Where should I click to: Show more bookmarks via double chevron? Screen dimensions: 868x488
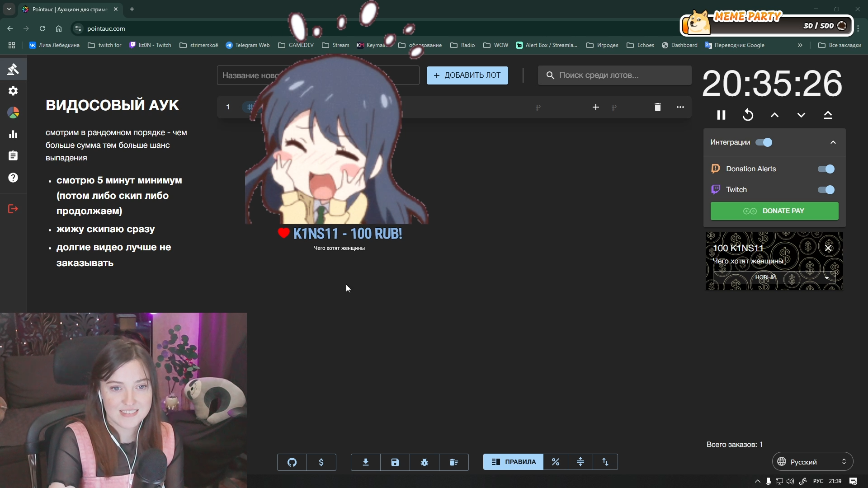pos(800,45)
